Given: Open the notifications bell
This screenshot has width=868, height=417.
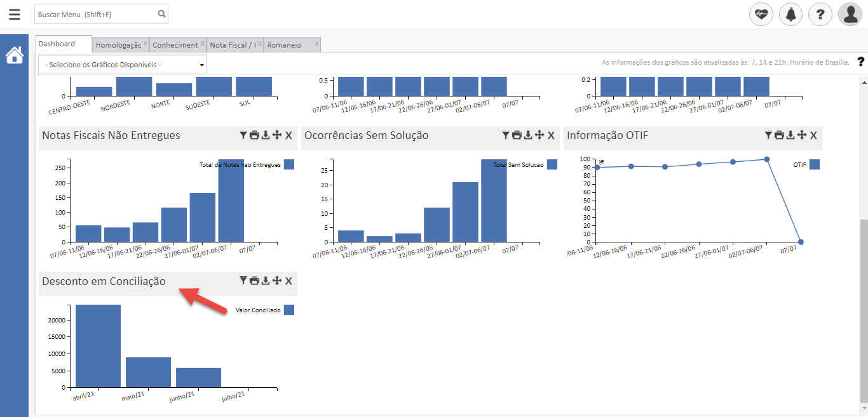Looking at the screenshot, I should click(790, 14).
